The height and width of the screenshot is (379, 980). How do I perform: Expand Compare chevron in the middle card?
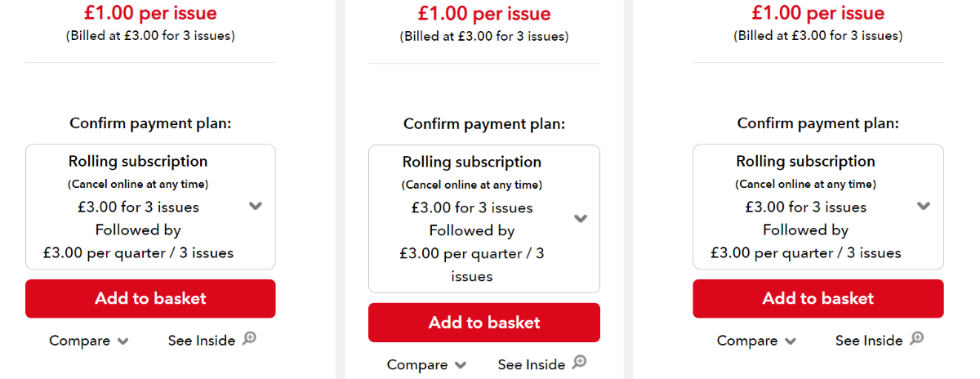pos(461,365)
